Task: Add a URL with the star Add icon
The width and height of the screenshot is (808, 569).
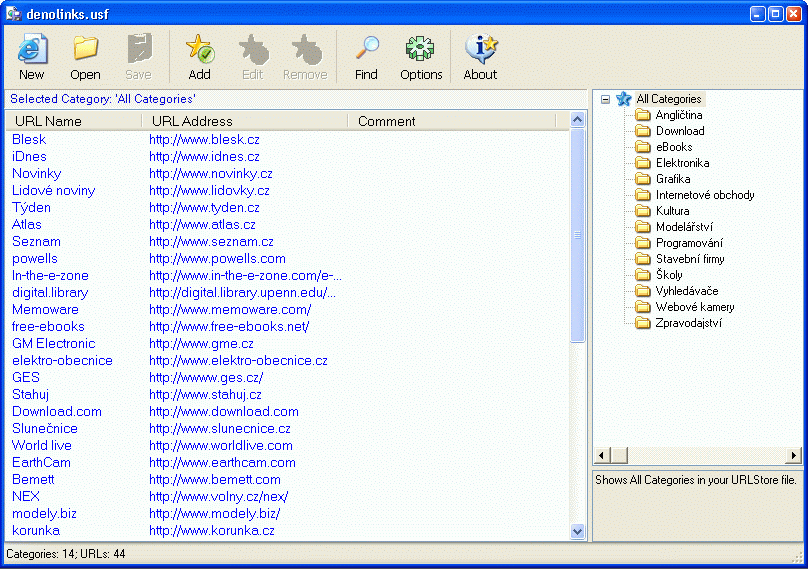Action: [200, 48]
